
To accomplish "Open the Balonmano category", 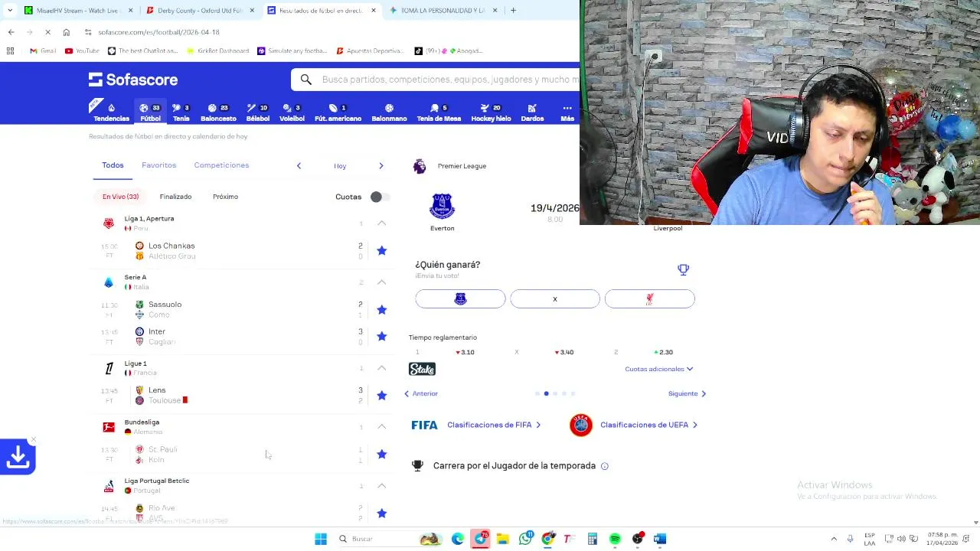I will pyautogui.click(x=389, y=112).
